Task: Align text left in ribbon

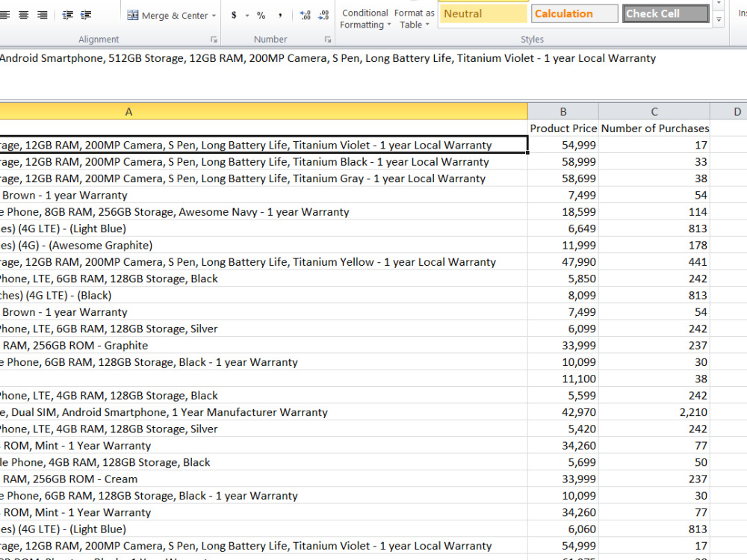Action: tap(4, 15)
